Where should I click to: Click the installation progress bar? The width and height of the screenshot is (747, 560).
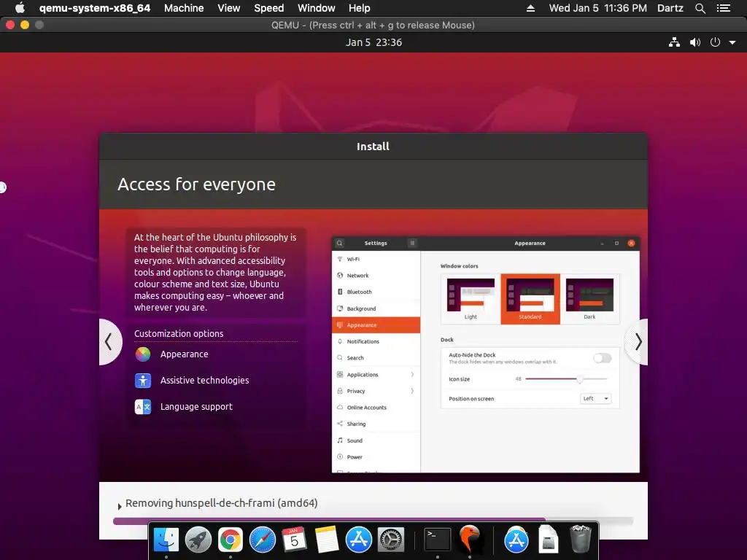click(x=373, y=521)
